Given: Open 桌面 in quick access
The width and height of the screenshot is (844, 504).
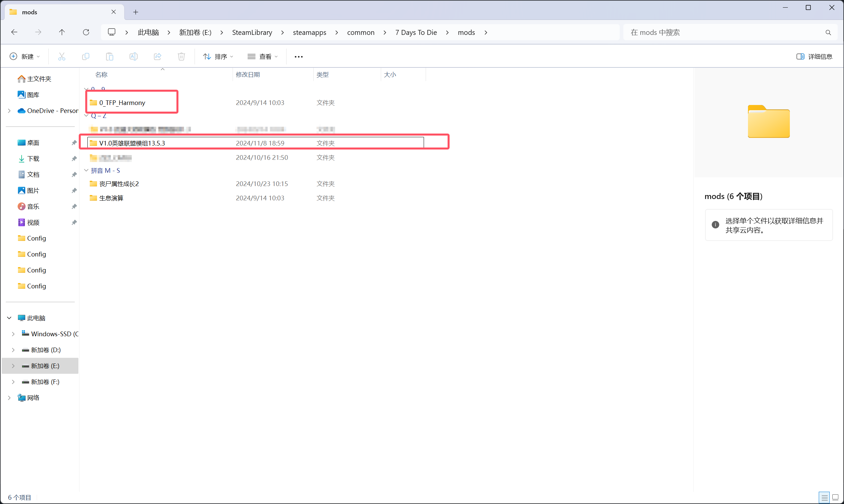Looking at the screenshot, I should 28,143.
